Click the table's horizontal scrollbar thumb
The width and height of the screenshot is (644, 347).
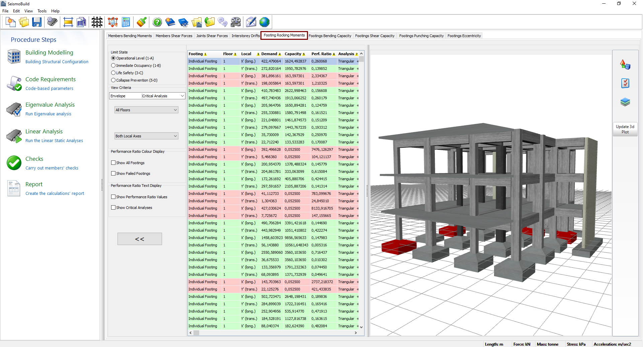pyautogui.click(x=196, y=333)
